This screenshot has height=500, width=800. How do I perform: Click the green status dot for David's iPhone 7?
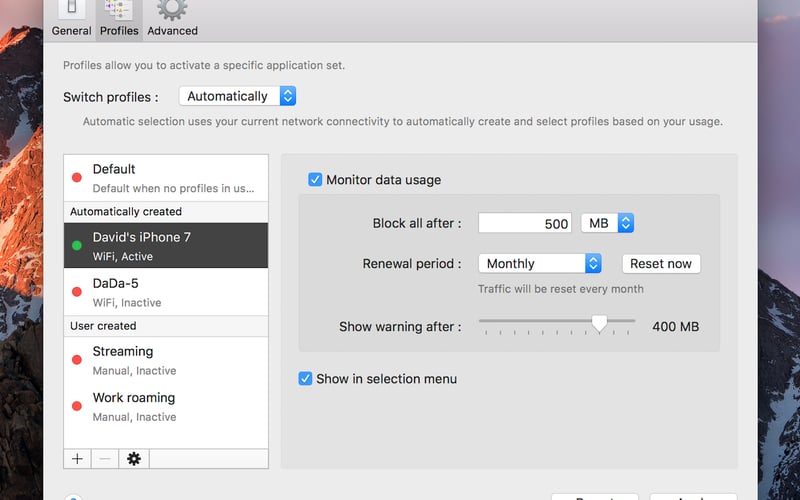[x=77, y=245]
